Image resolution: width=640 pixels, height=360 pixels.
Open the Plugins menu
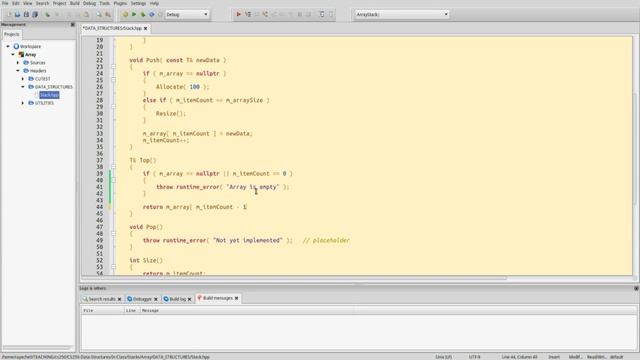point(120,3)
